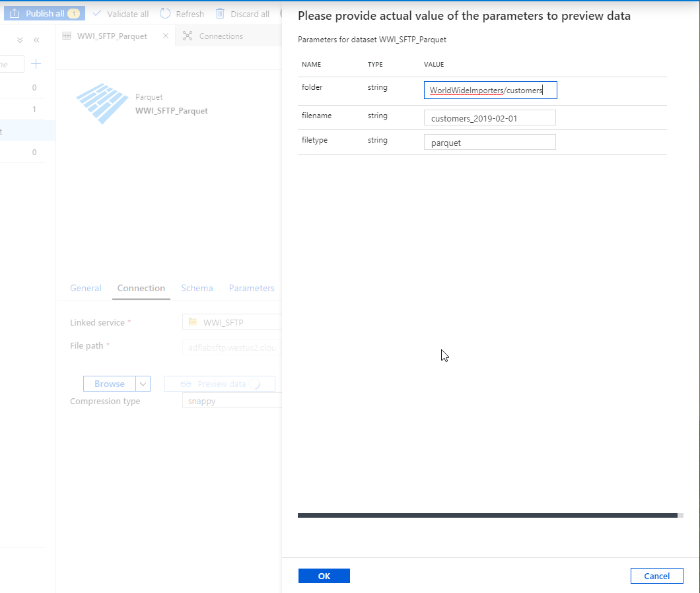
Task: Click the Discard all trash icon
Action: pos(220,13)
